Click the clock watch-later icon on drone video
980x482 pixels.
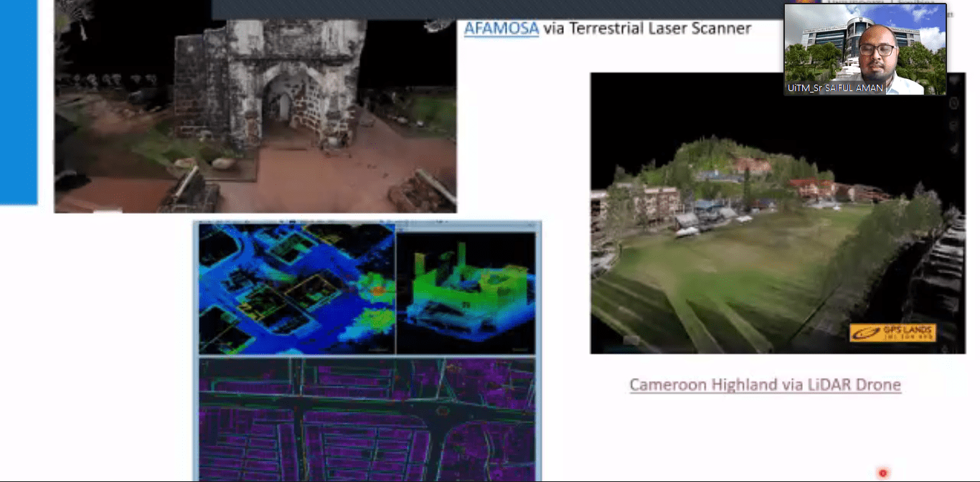tap(955, 103)
